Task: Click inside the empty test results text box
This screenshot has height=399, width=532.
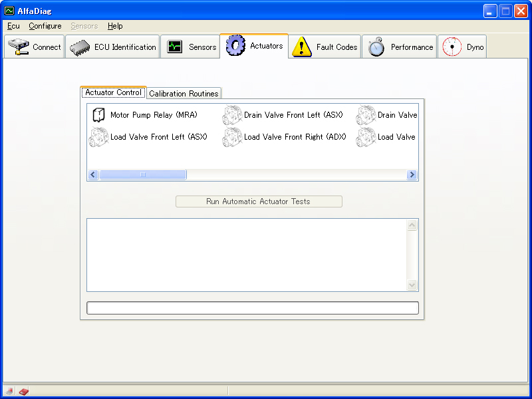Action: coord(247,255)
